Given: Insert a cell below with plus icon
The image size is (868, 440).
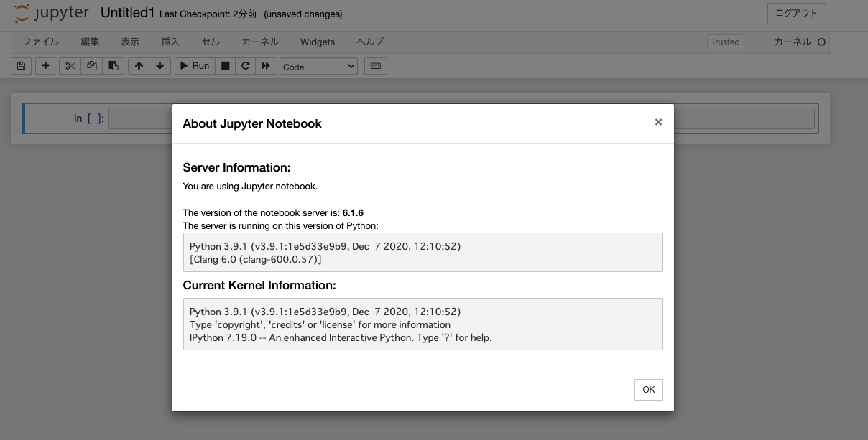Looking at the screenshot, I should pos(45,66).
